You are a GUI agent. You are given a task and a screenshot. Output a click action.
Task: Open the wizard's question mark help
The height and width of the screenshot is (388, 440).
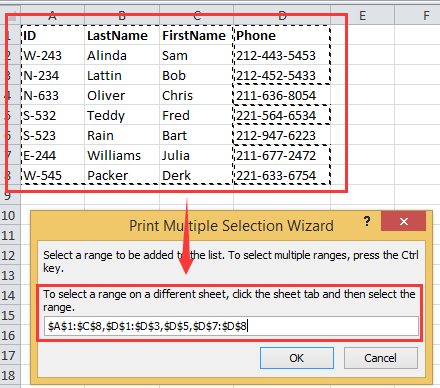click(367, 221)
